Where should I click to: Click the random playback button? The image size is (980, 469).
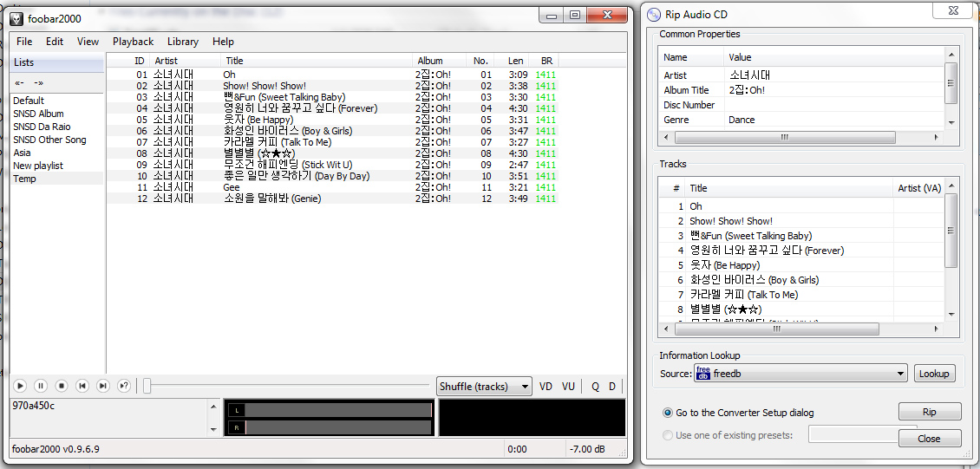[124, 386]
